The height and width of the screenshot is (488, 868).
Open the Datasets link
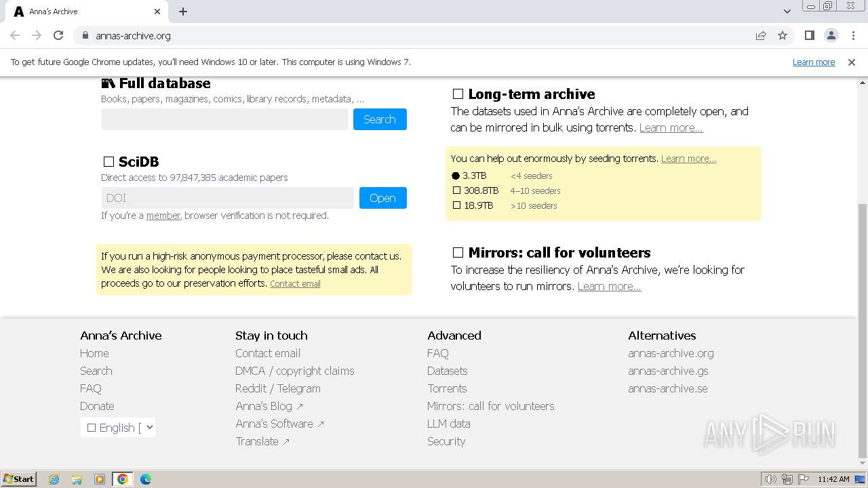pyautogui.click(x=448, y=371)
